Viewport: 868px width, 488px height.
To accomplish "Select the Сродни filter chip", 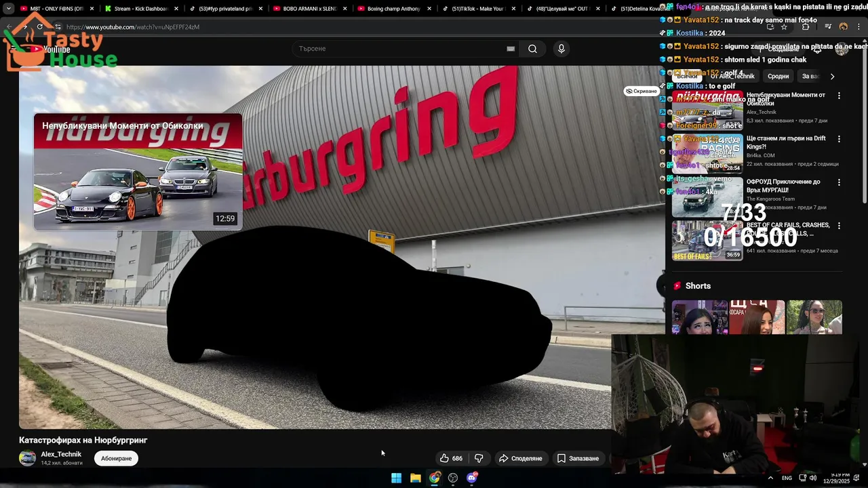I will tap(778, 77).
